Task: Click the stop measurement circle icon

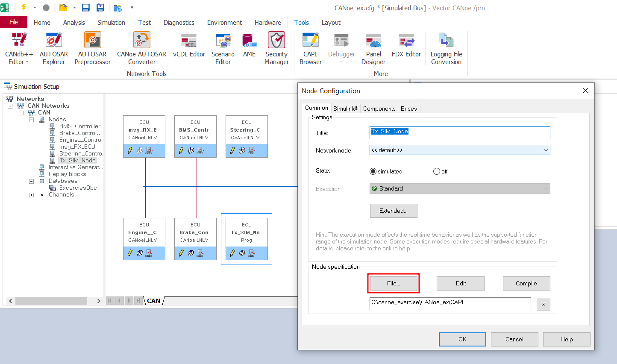Action: (x=46, y=8)
